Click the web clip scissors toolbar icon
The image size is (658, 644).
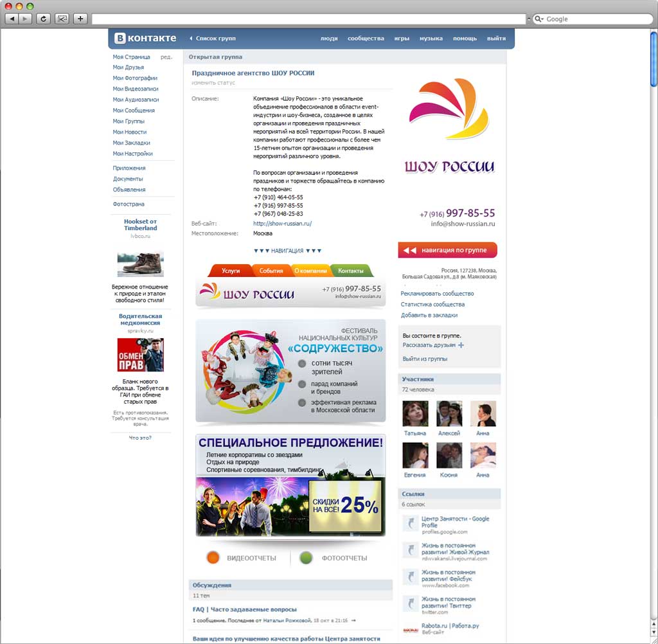tap(62, 19)
